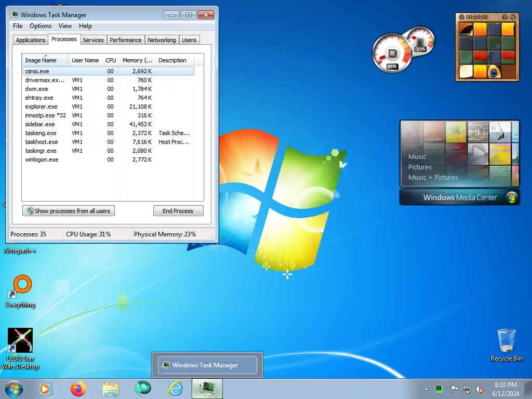532x399 pixels.
Task: Click the Physical Memory: 23% status entry
Action: [x=165, y=234]
